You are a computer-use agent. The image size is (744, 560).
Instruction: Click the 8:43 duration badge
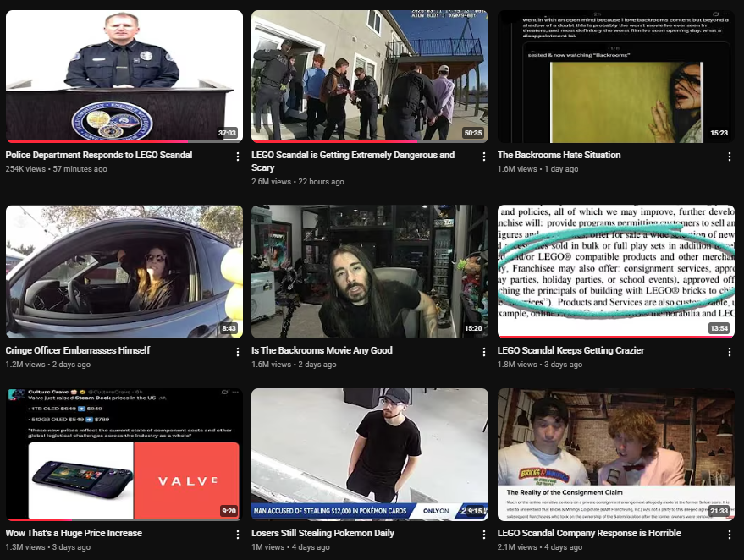[229, 328]
